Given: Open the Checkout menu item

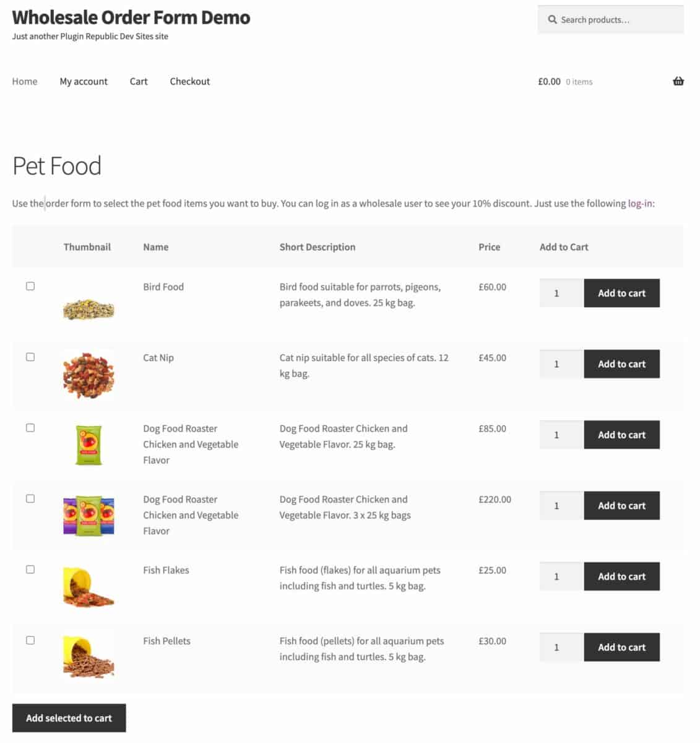Looking at the screenshot, I should coord(189,81).
